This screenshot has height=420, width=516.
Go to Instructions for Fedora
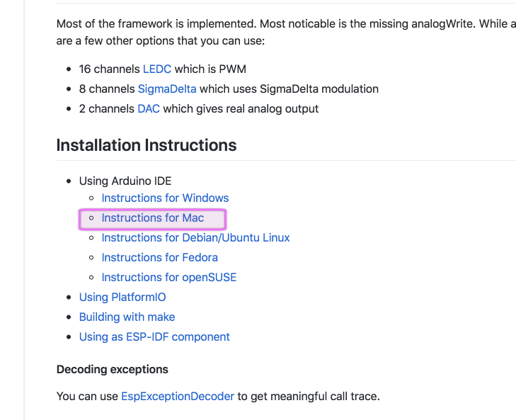[x=159, y=258]
